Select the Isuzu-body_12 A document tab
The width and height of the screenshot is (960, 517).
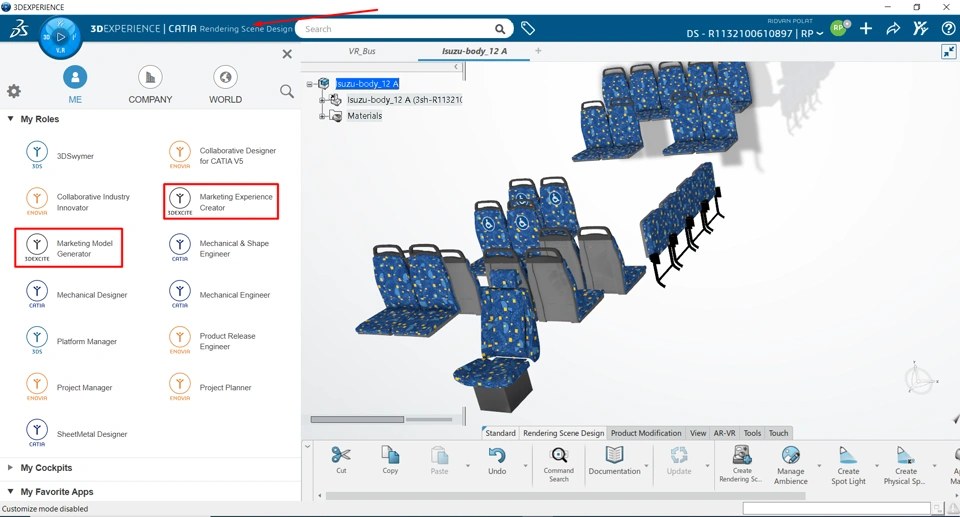tap(474, 51)
